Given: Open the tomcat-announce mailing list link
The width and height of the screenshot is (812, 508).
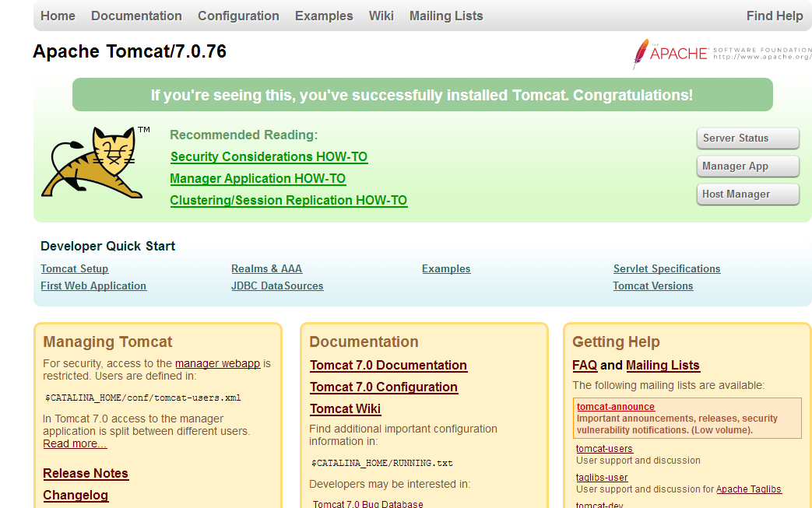Looking at the screenshot, I should (616, 407).
